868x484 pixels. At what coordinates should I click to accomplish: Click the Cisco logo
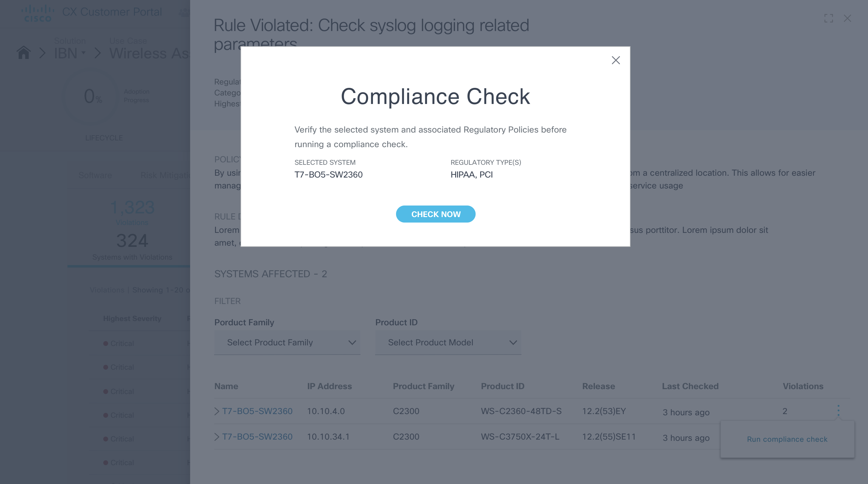pos(38,13)
